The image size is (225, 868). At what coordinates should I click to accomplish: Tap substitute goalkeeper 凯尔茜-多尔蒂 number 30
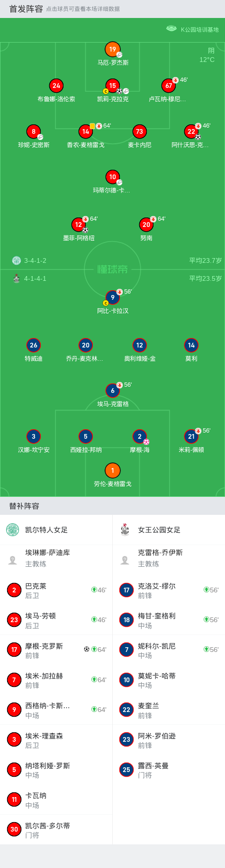pos(56,830)
